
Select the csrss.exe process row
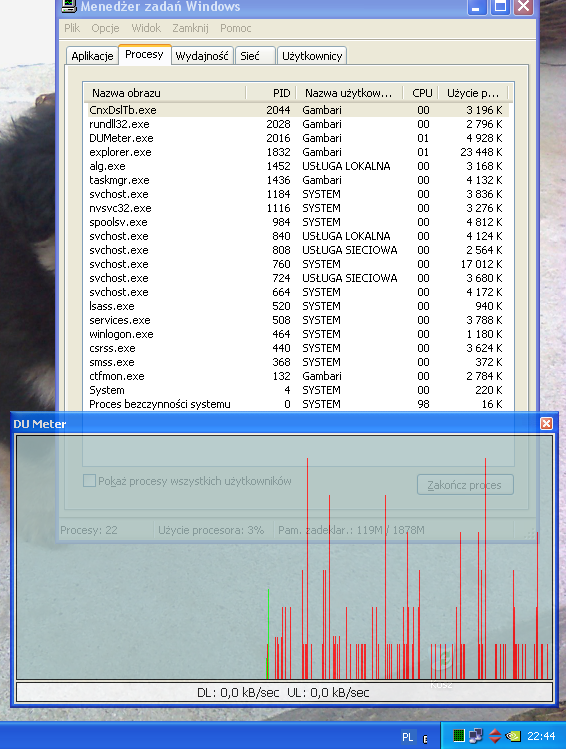(x=297, y=348)
